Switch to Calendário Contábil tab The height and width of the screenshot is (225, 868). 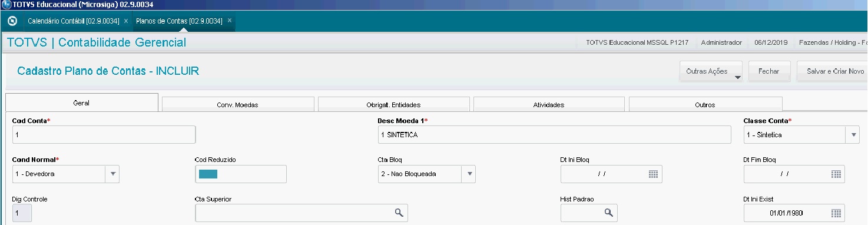73,21
